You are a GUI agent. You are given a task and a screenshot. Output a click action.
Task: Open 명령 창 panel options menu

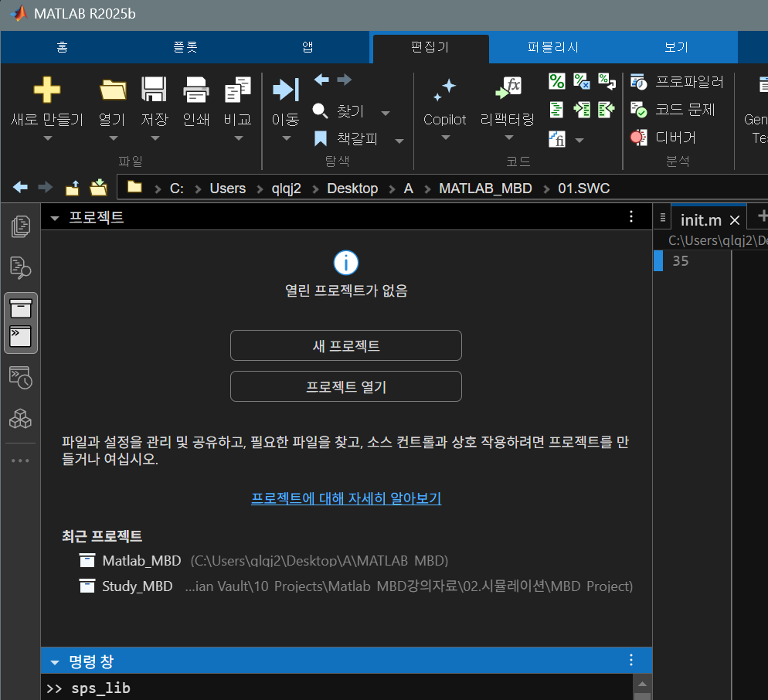(x=630, y=660)
